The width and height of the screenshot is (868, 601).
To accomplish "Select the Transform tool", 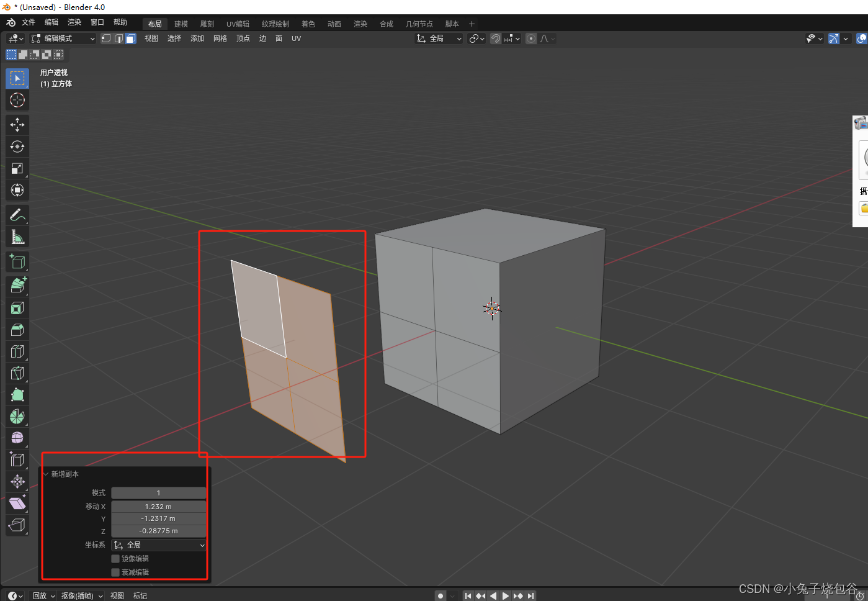I will coord(17,190).
